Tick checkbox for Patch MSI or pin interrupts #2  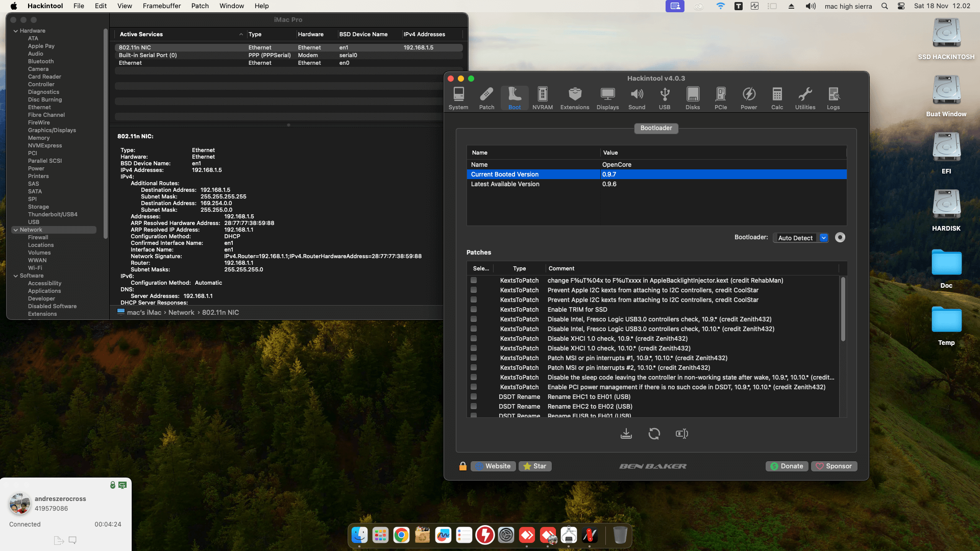474,368
